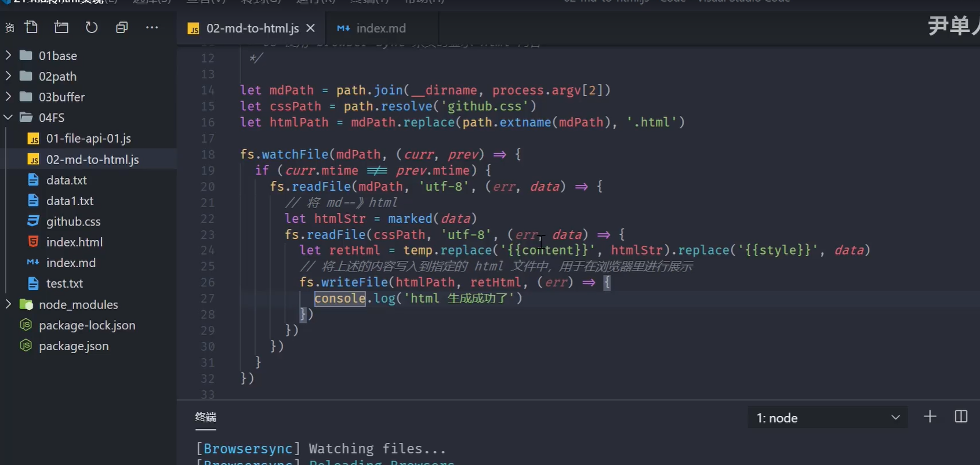Expand the 02path folder
This screenshot has height=465, width=980.
pos(57,77)
